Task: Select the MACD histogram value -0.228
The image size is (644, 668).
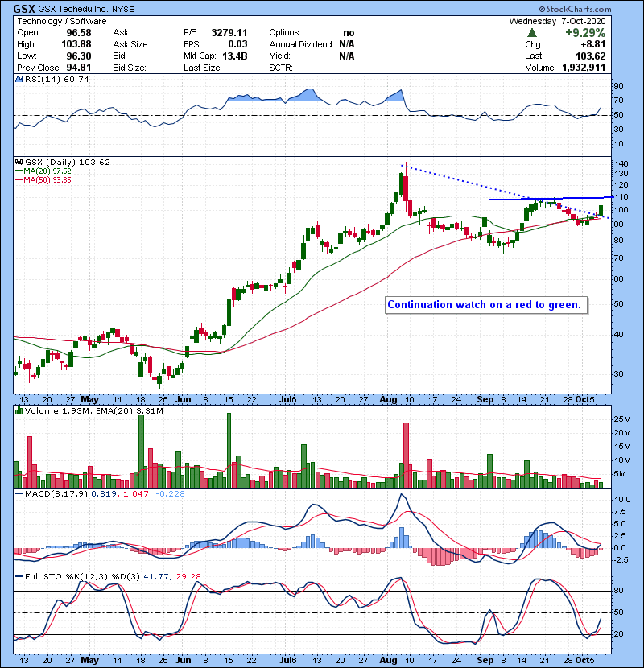Action: pos(170,494)
